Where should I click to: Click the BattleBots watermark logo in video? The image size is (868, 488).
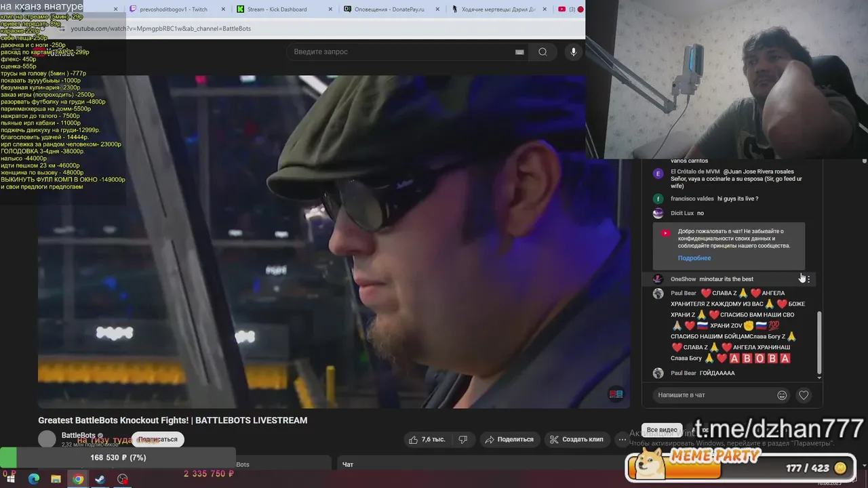pyautogui.click(x=616, y=394)
